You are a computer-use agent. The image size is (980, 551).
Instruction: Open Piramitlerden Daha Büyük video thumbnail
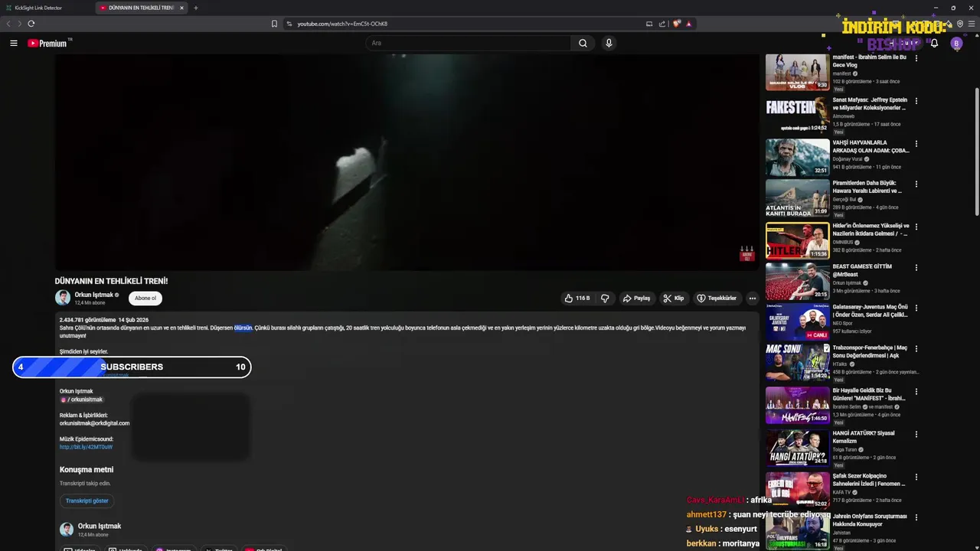tap(798, 197)
